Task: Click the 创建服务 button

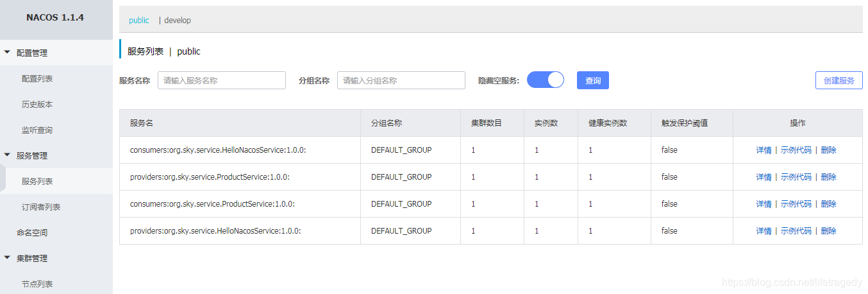Action: 839,80
